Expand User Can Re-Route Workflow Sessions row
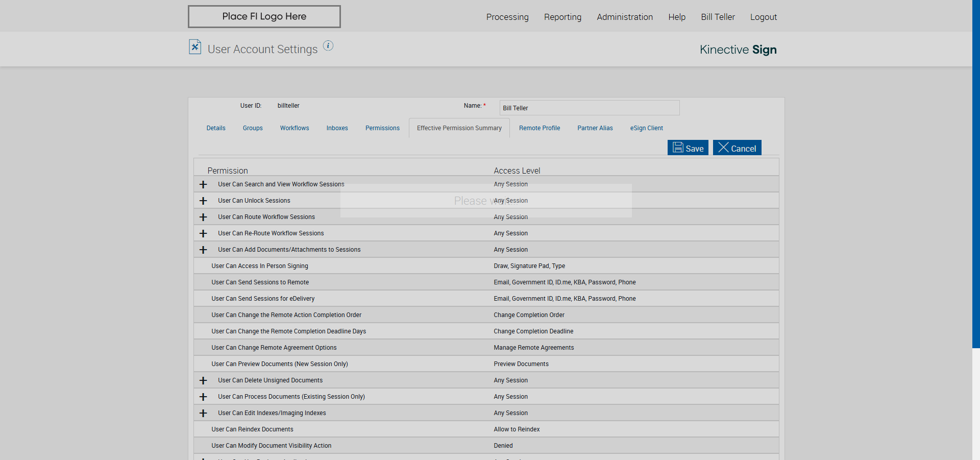The width and height of the screenshot is (980, 460). coord(203,233)
